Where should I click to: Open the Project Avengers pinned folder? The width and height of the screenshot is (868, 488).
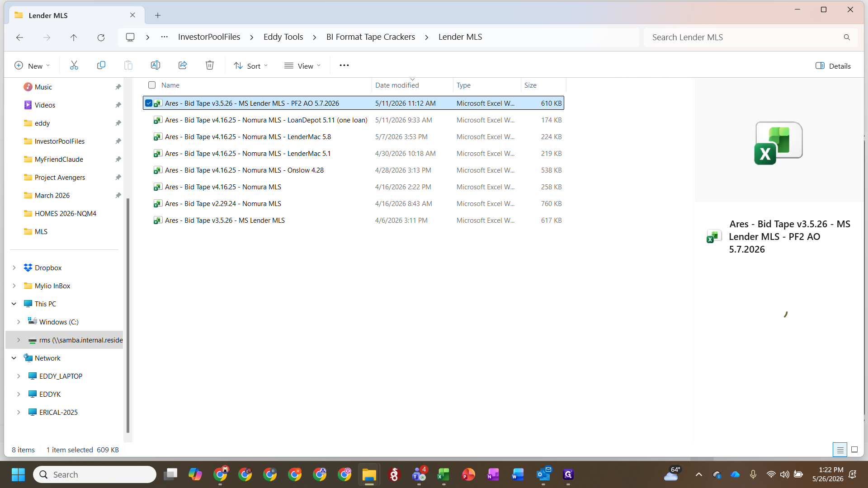click(60, 178)
